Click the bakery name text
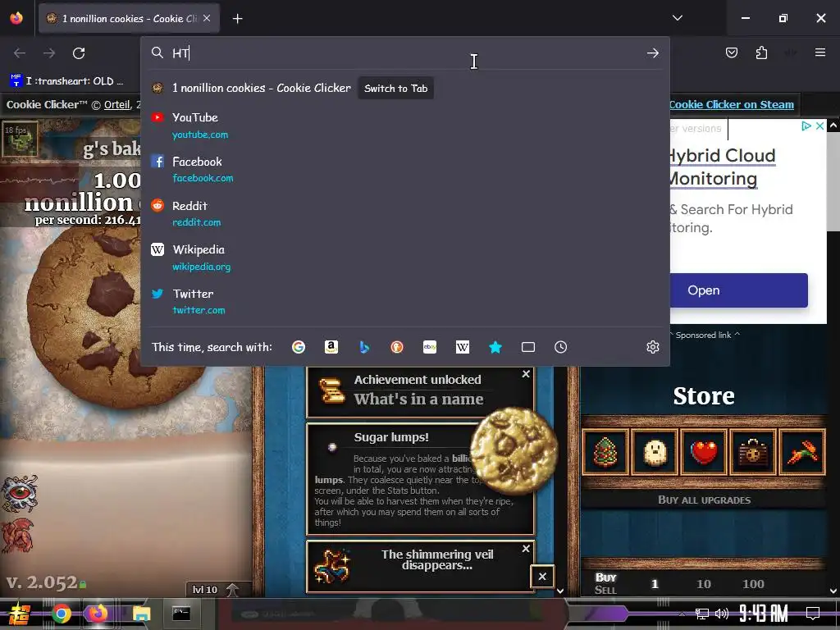This screenshot has height=630, width=840. tap(112, 148)
